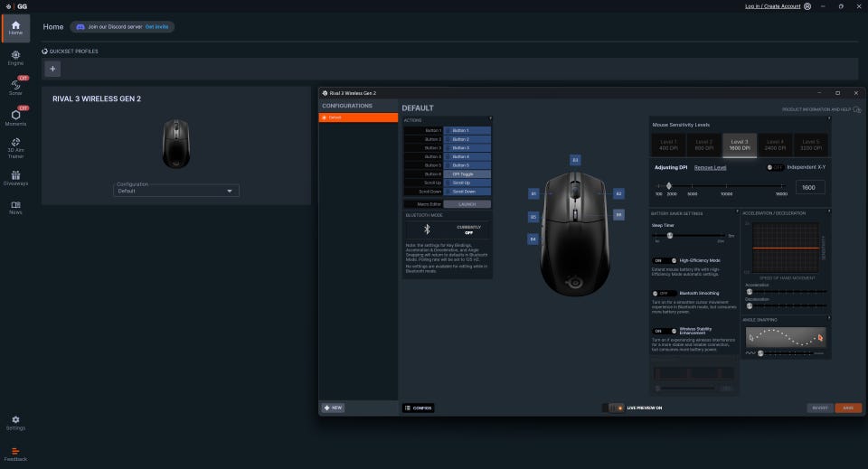Screen dimensions: 868x469
Task: Click the DPI value field showing 1600
Action: click(810, 187)
